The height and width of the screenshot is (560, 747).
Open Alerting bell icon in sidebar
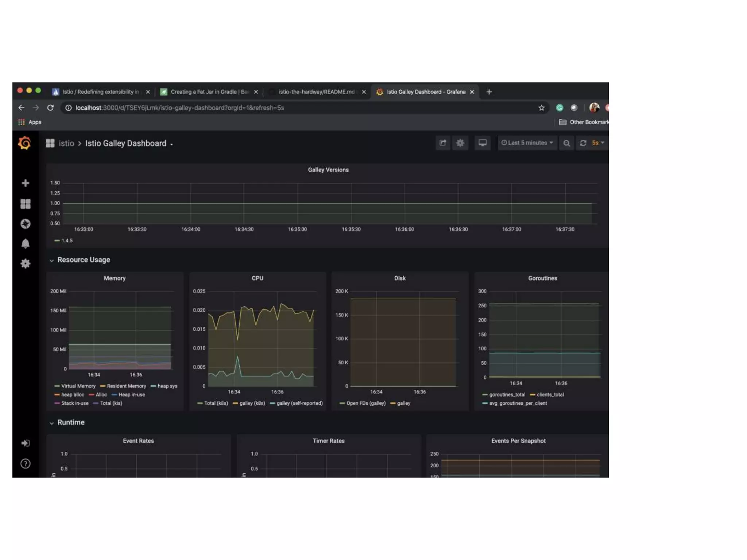click(x=25, y=244)
